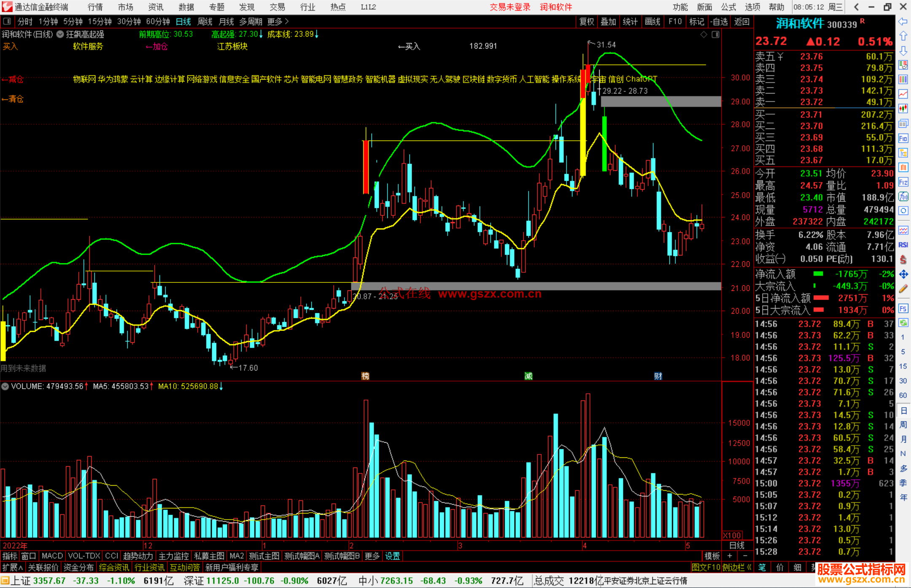Click the 复权 button above chart
The width and height of the screenshot is (911, 588).
point(587,21)
